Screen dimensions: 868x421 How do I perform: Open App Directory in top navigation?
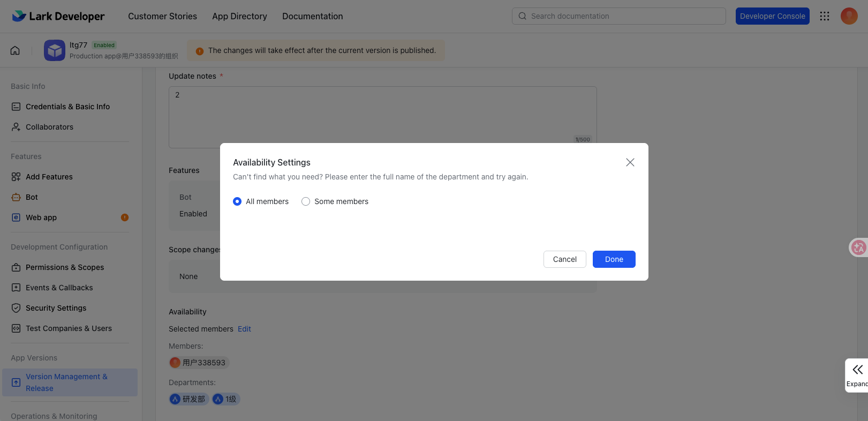pos(239,16)
